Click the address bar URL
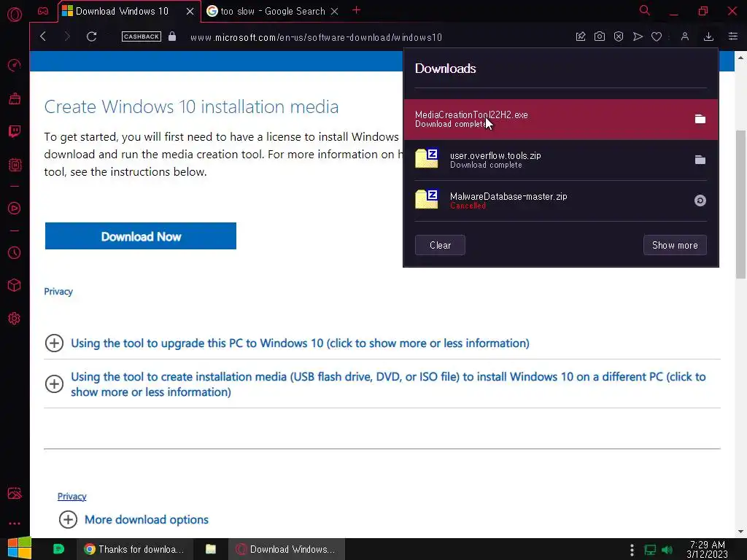This screenshot has width=747, height=560. point(317,37)
